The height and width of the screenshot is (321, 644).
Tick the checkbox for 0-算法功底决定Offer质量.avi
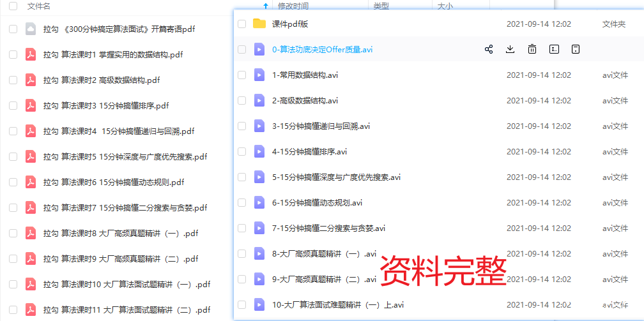[x=242, y=50]
